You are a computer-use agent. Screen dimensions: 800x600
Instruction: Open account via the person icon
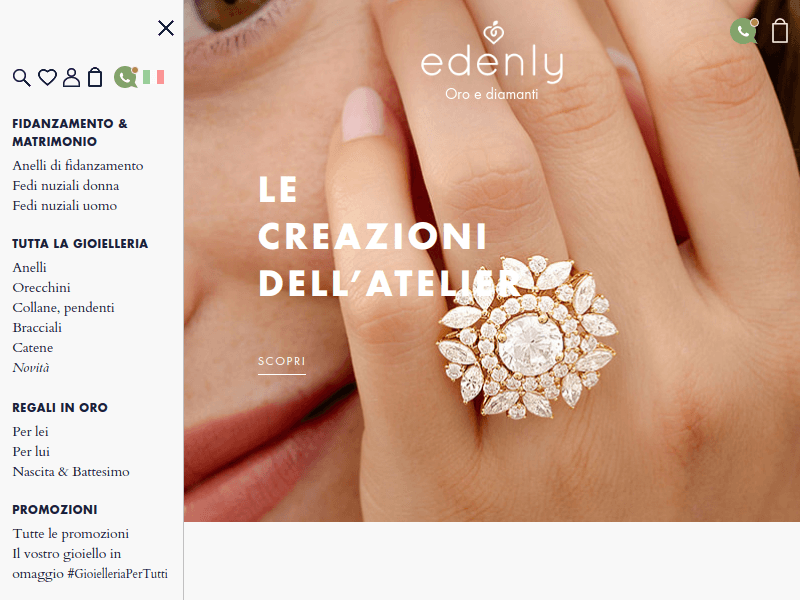coord(71,77)
